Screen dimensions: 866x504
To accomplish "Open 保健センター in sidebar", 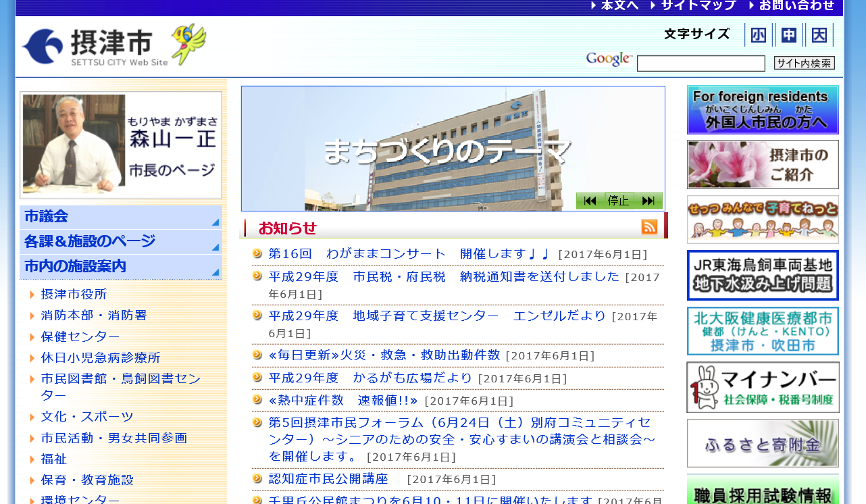I will pos(80,336).
